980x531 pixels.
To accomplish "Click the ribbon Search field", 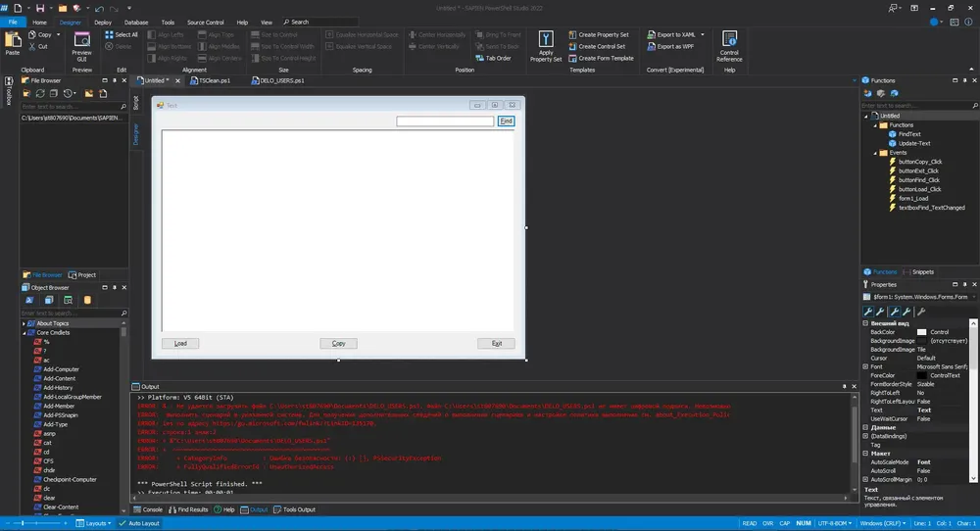I will (x=320, y=23).
